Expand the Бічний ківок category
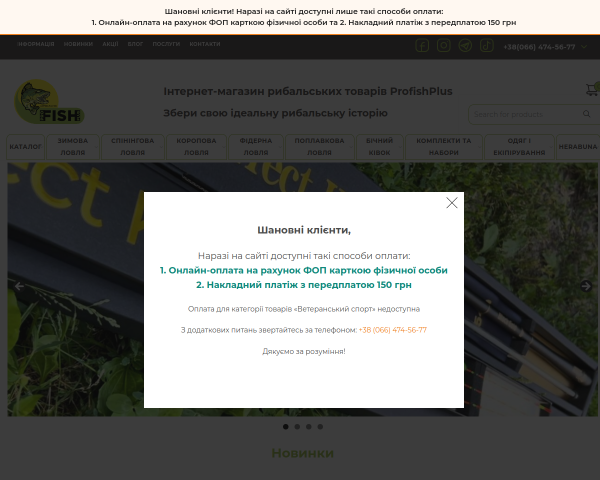 coord(379,147)
